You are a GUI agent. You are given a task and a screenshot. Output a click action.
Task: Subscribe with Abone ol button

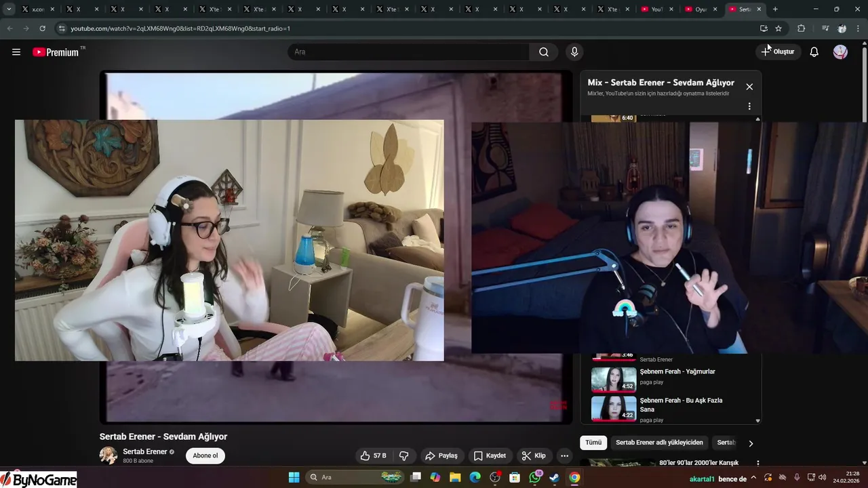(205, 455)
